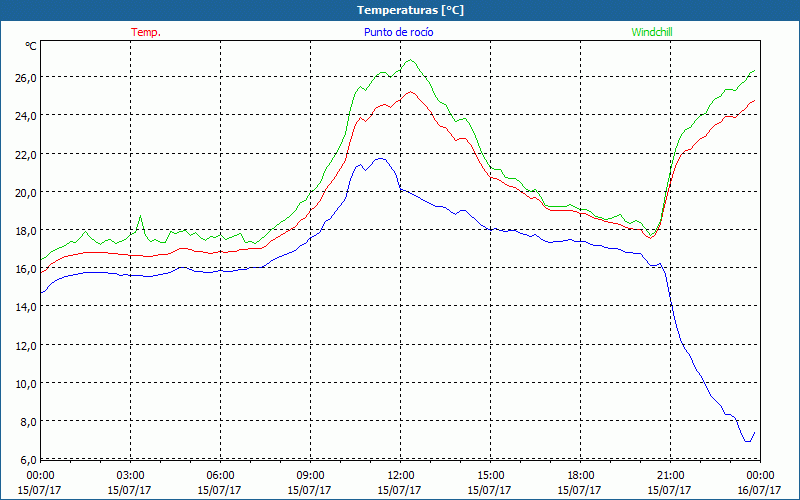Image resolution: width=800 pixels, height=500 pixels.
Task: Click the 12,0 y-axis value
Action: (x=27, y=345)
